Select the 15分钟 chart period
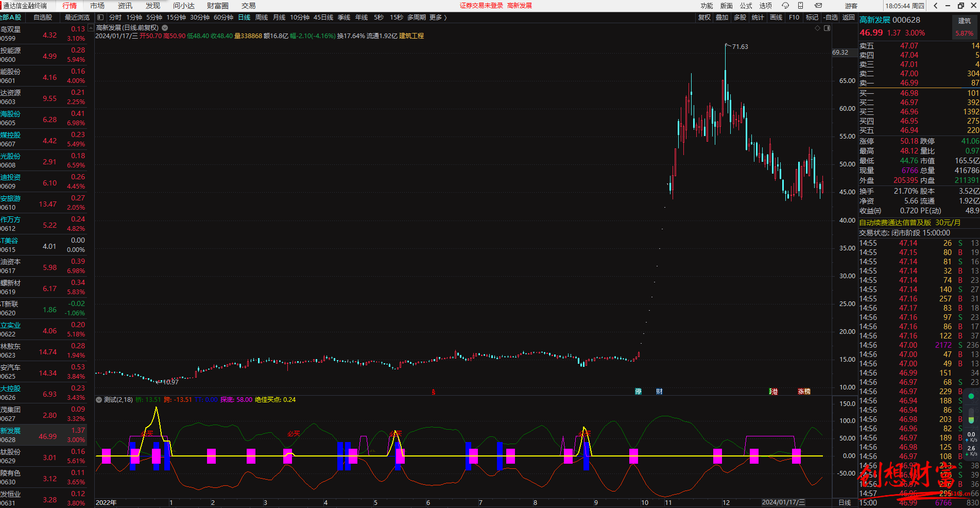Image resolution: width=980 pixels, height=508 pixels. click(x=176, y=18)
